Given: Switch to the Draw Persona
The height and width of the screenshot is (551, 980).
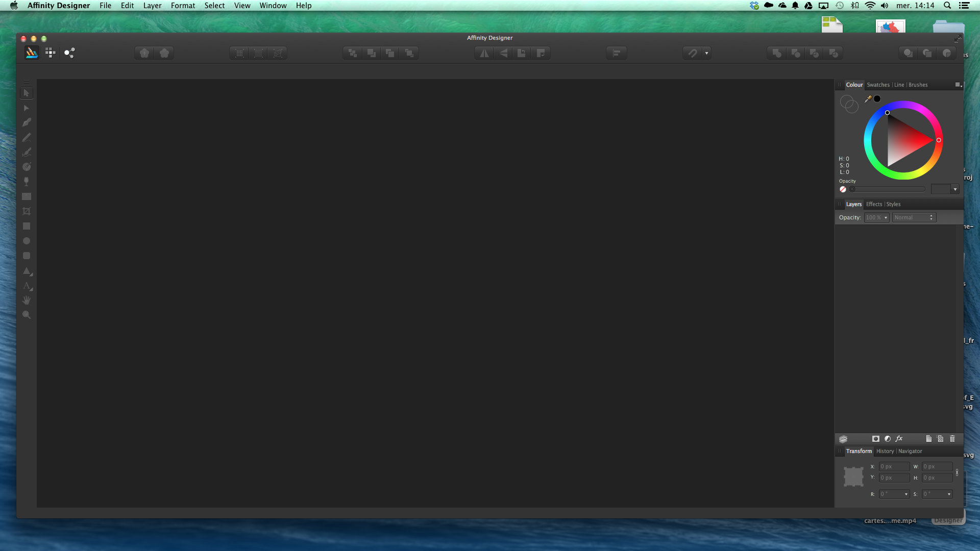Looking at the screenshot, I should point(32,53).
